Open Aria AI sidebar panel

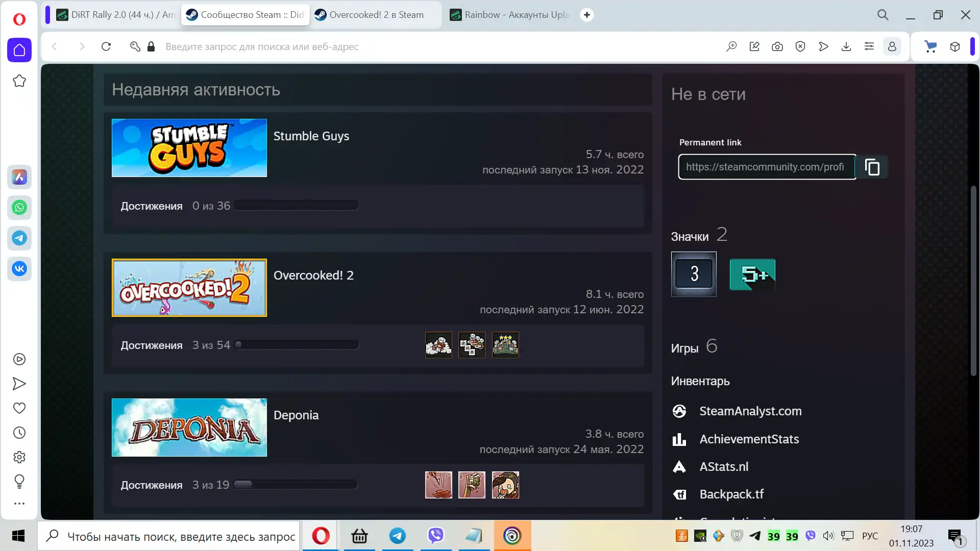tap(19, 177)
